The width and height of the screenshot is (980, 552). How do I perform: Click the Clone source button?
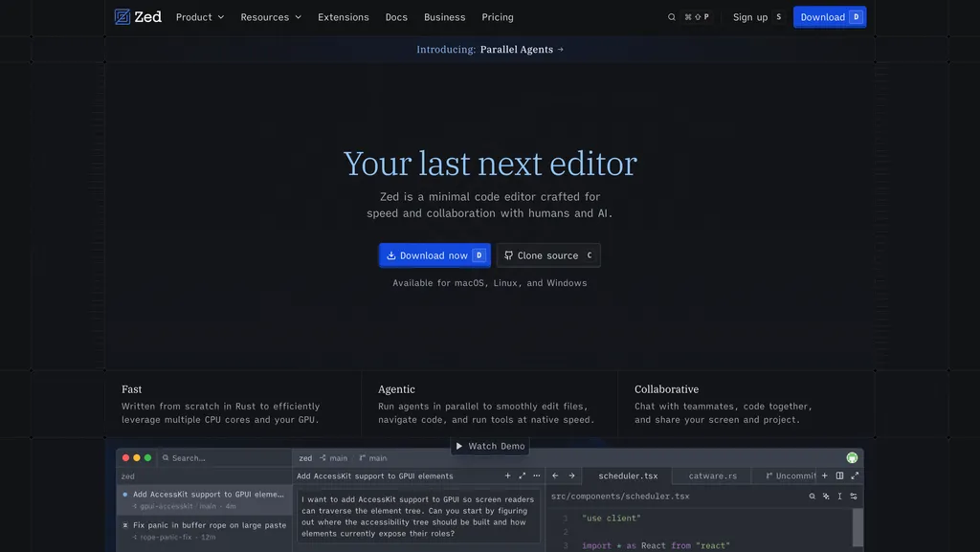pyautogui.click(x=548, y=255)
